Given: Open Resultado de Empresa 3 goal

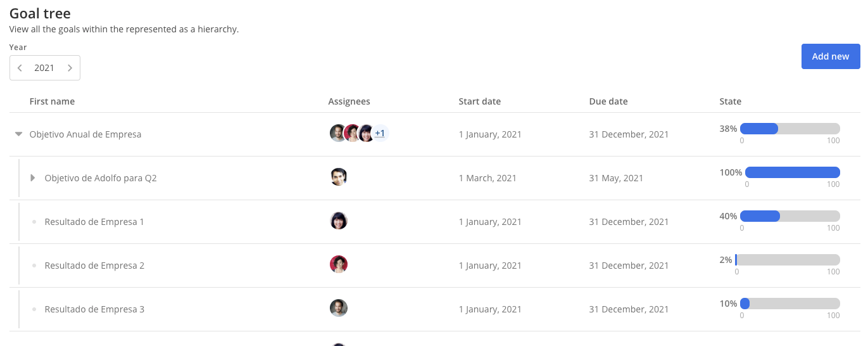Looking at the screenshot, I should (94, 309).
